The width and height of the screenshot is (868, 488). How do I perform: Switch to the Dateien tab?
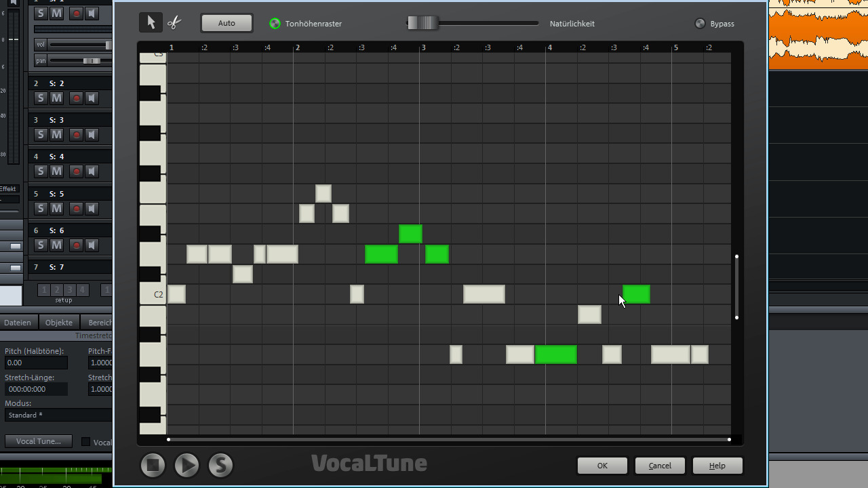click(18, 323)
